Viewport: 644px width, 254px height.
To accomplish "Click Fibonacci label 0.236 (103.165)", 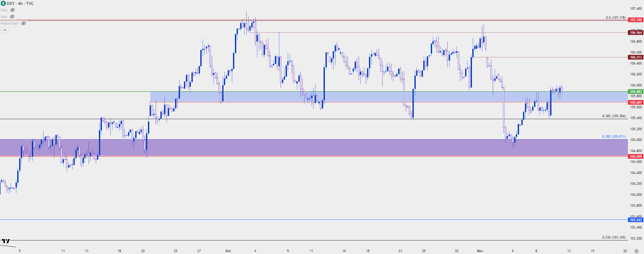I will point(614,237).
